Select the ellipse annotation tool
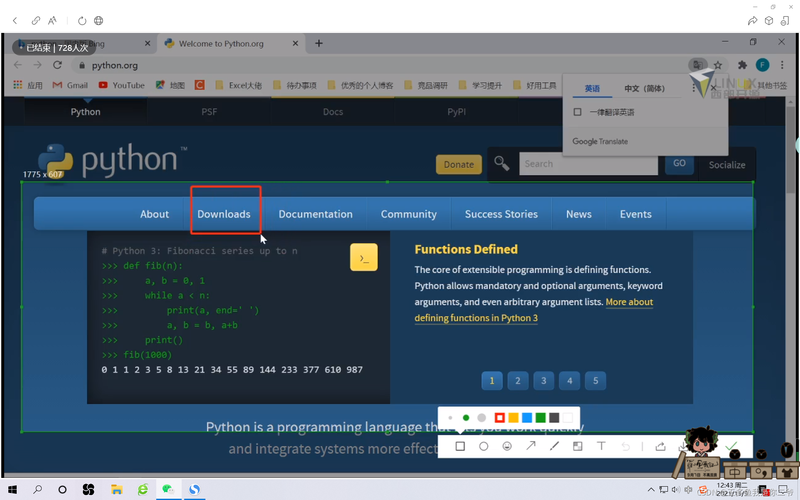 [484, 446]
